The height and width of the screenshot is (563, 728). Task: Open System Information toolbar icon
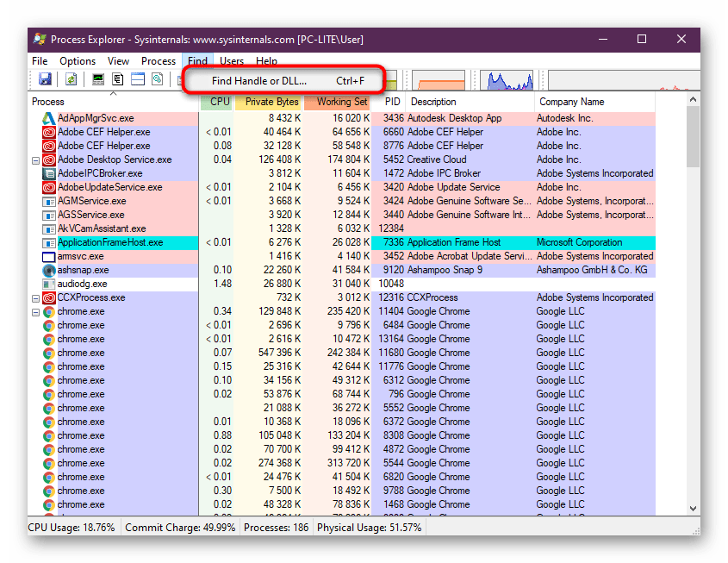click(x=98, y=79)
